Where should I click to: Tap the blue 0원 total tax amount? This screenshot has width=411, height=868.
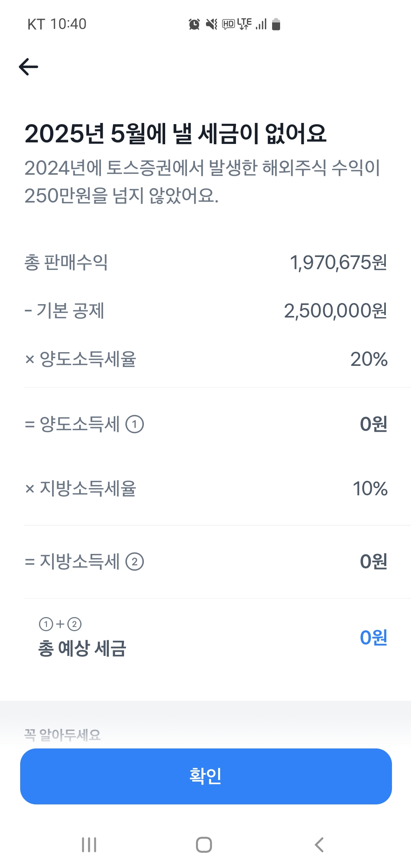click(373, 637)
